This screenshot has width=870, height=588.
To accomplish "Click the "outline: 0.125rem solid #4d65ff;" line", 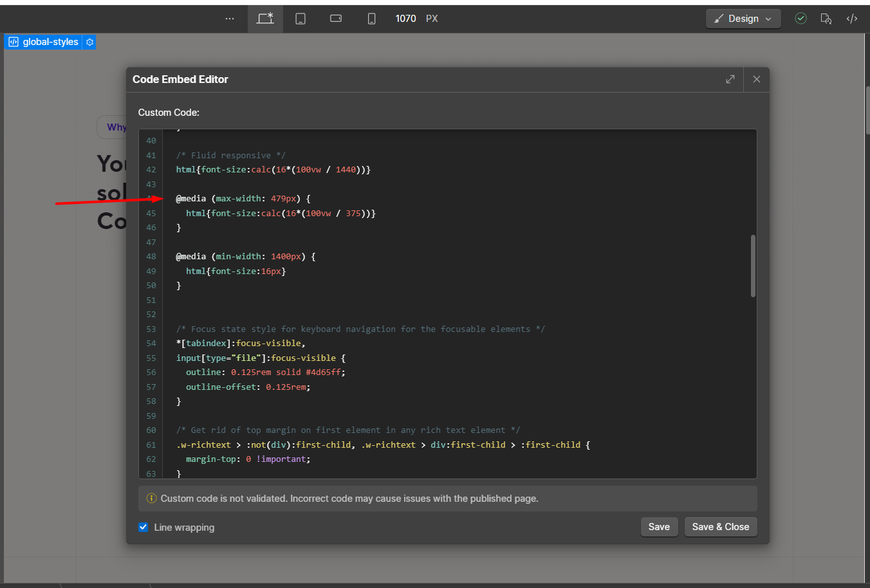I will click(x=266, y=372).
